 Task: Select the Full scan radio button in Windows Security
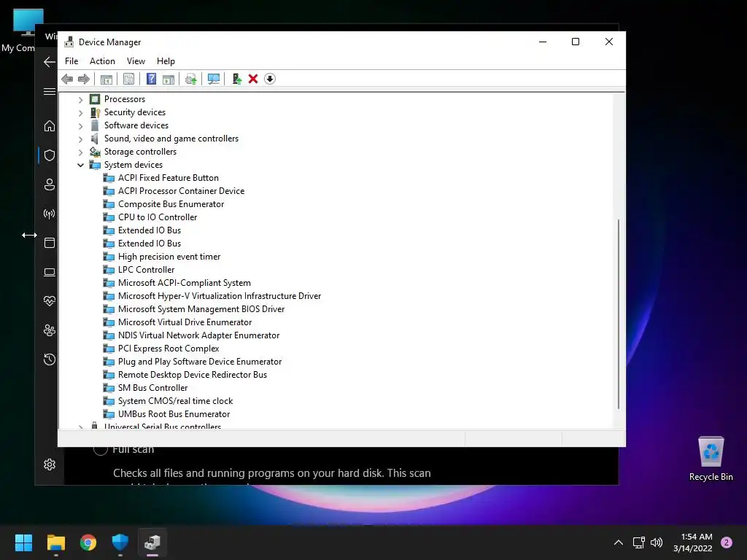click(100, 449)
